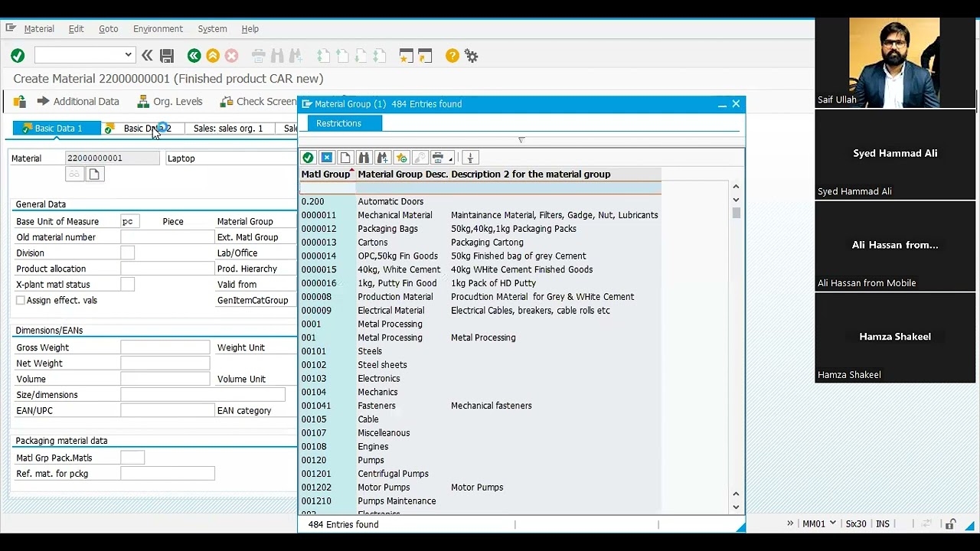This screenshot has height=551, width=980.
Task: Open the command field dropdown
Action: [x=128, y=55]
